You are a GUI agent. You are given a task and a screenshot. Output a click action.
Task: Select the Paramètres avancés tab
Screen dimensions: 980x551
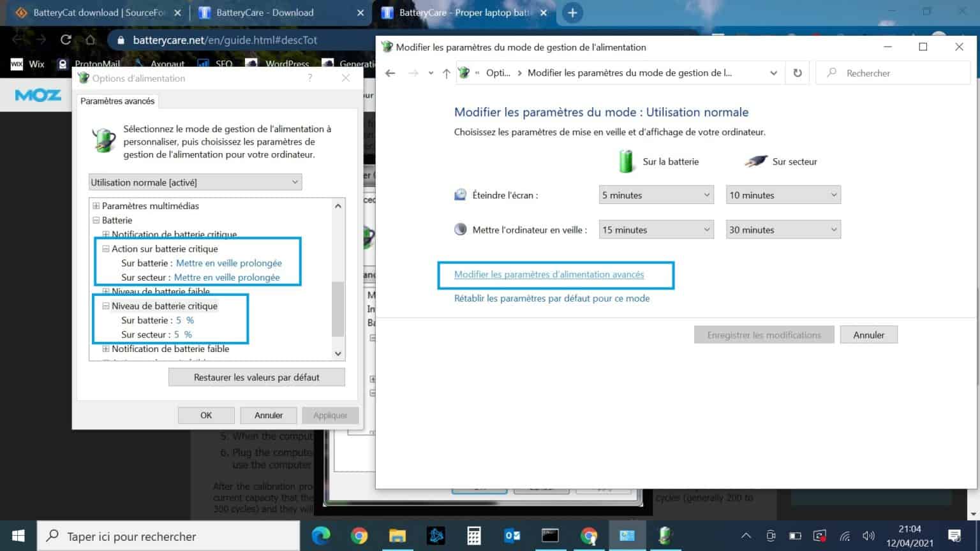click(x=117, y=101)
